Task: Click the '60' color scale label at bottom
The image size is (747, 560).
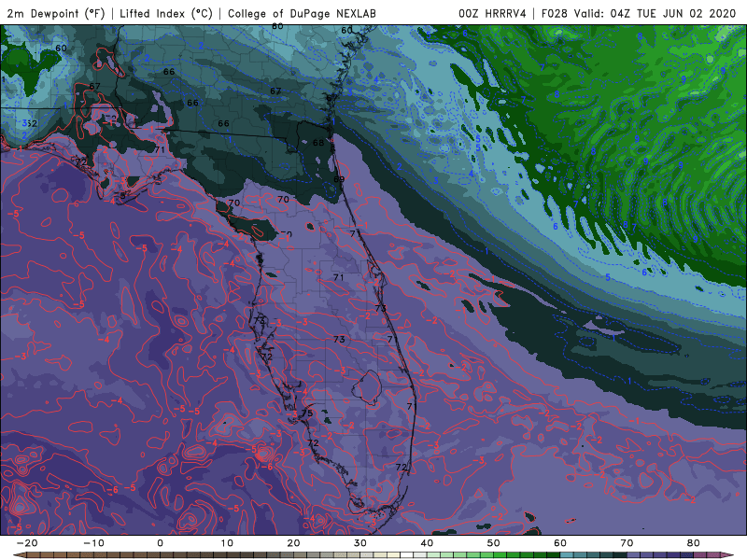Action: (560, 543)
